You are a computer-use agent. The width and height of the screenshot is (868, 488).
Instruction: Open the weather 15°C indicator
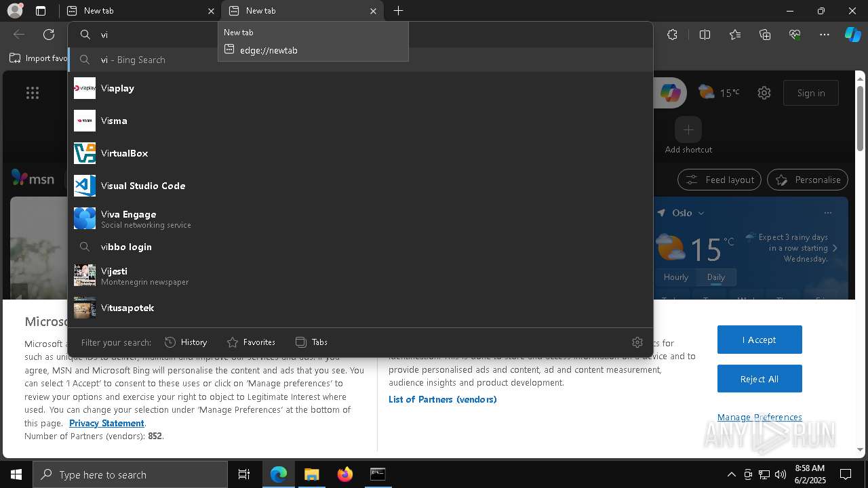coord(719,93)
